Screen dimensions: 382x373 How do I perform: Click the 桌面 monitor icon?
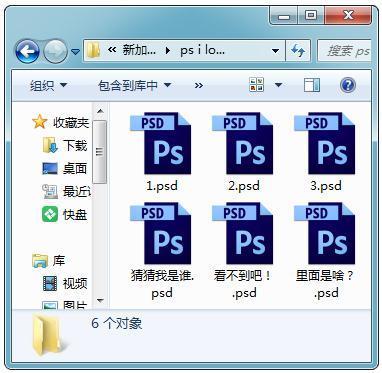[x=50, y=168]
